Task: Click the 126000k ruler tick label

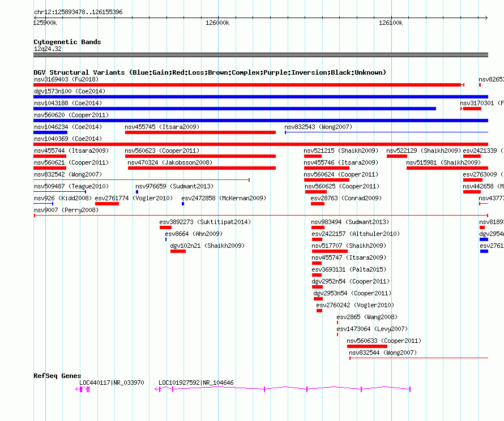Action: tap(217, 23)
